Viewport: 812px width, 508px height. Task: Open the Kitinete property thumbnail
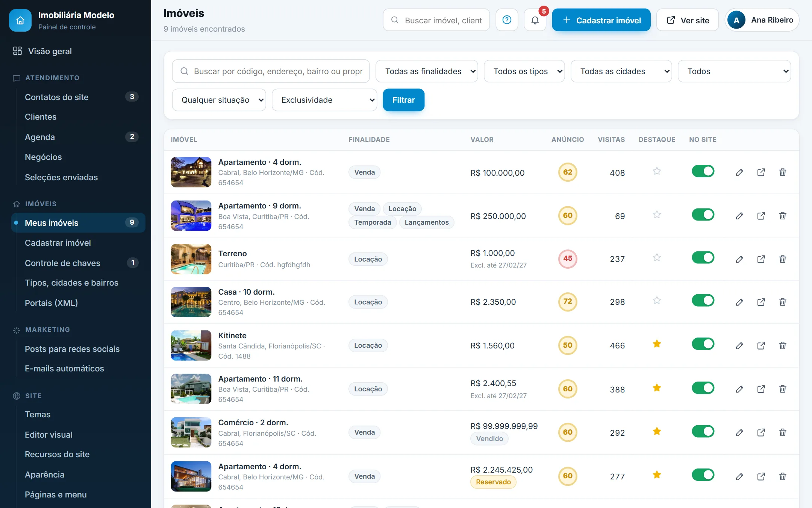coord(191,345)
